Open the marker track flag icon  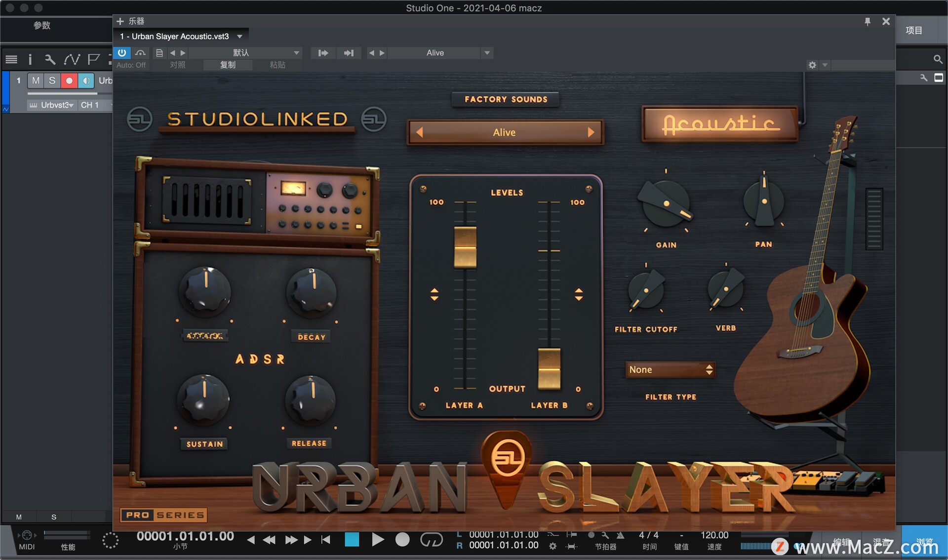pyautogui.click(x=93, y=60)
